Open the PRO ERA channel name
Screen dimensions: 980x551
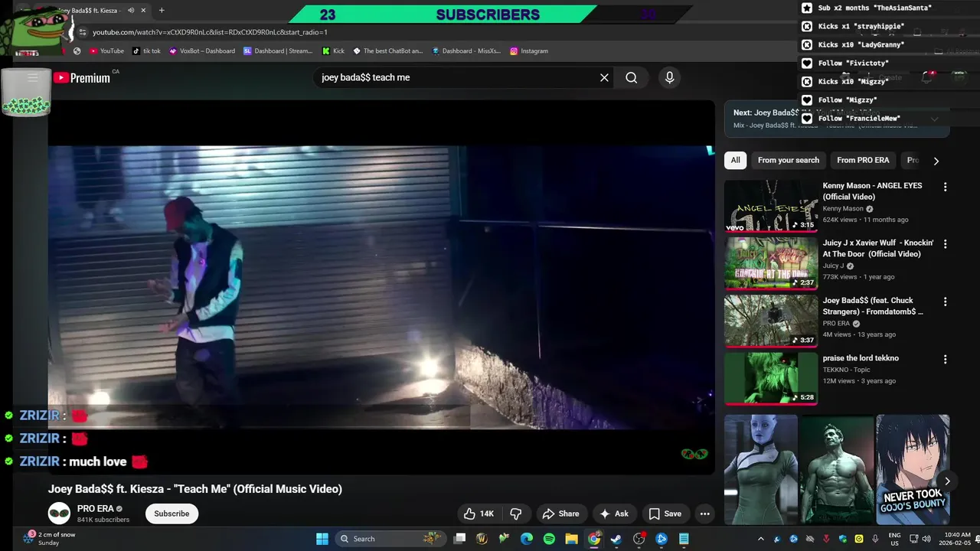(95, 508)
